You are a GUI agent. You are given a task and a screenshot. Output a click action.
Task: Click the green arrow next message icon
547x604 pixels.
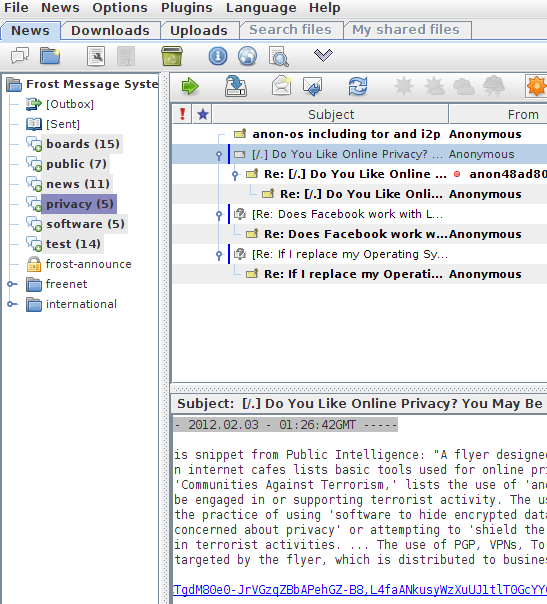[x=190, y=86]
